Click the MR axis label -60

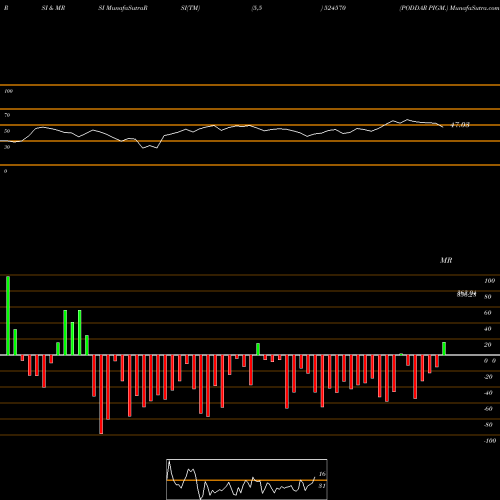click(488, 409)
